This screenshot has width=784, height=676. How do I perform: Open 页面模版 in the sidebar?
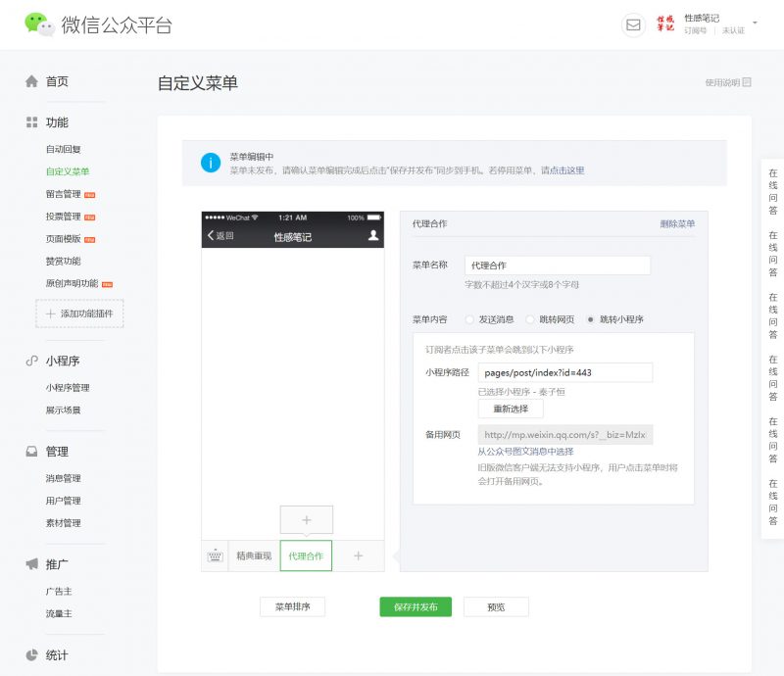click(63, 238)
